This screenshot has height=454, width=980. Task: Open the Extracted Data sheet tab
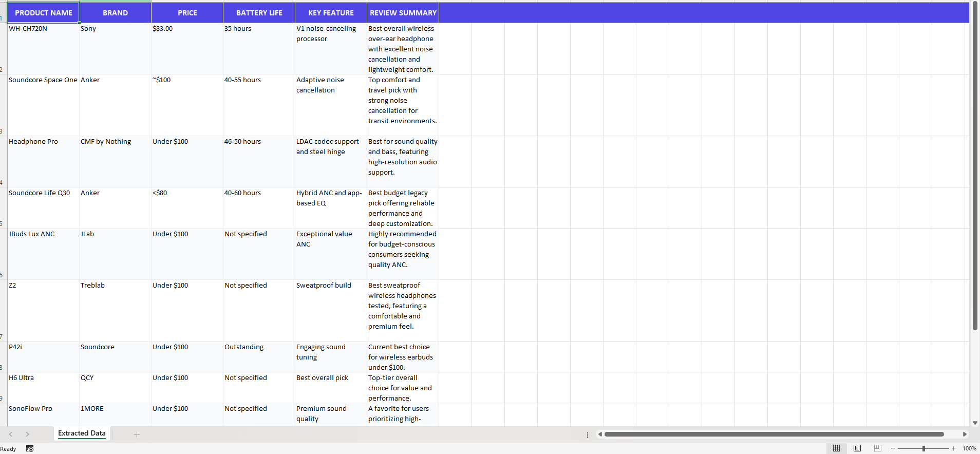82,433
